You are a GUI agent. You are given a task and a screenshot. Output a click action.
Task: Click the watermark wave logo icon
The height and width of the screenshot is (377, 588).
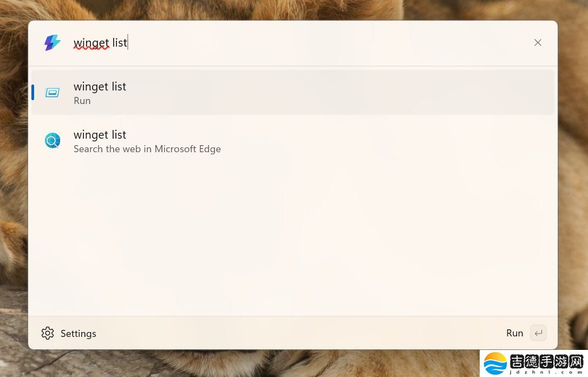click(495, 363)
